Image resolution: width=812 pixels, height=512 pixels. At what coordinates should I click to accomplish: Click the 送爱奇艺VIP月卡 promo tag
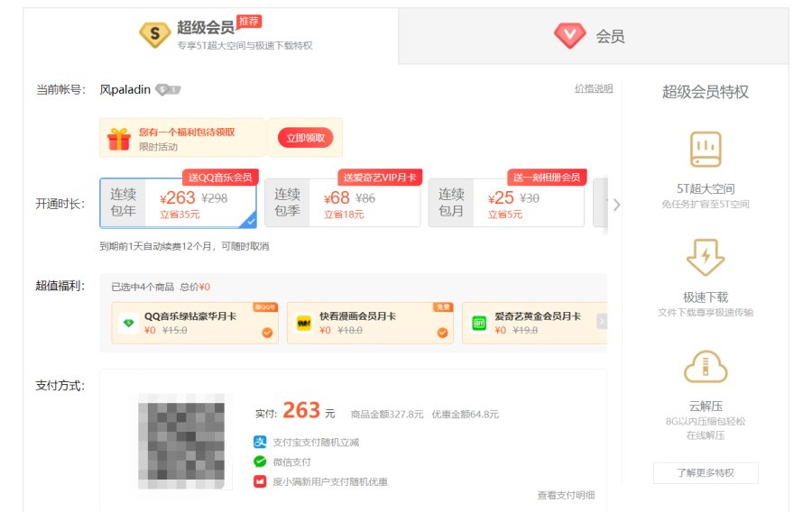coord(380,178)
